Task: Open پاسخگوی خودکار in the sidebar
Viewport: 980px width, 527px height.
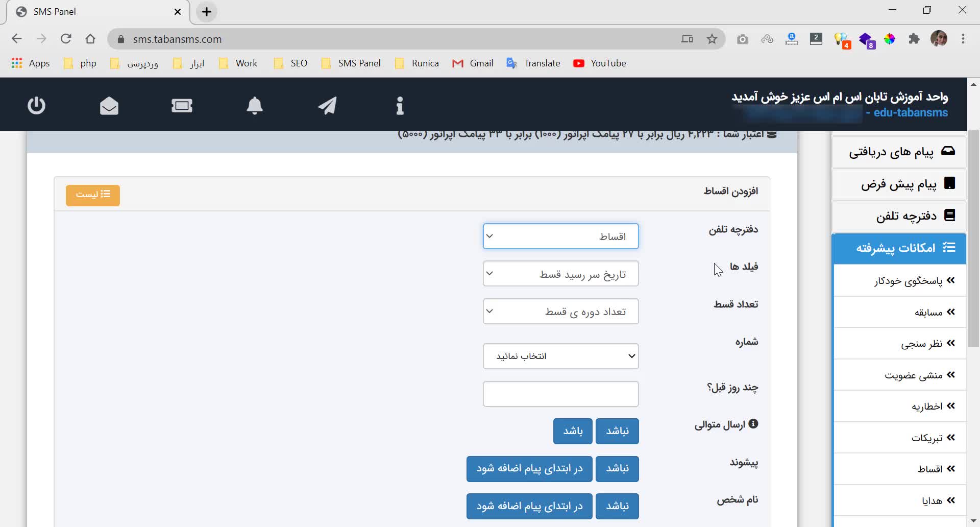Action: 908,281
